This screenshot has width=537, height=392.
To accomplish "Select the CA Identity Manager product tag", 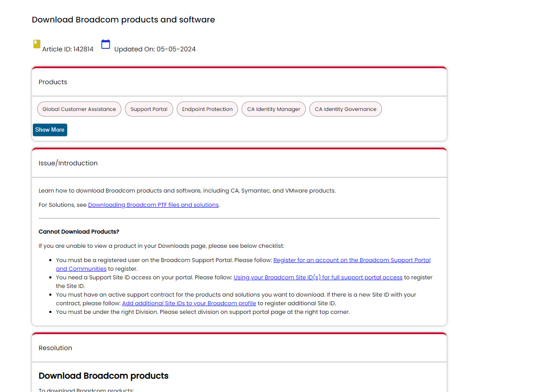I will [x=274, y=109].
